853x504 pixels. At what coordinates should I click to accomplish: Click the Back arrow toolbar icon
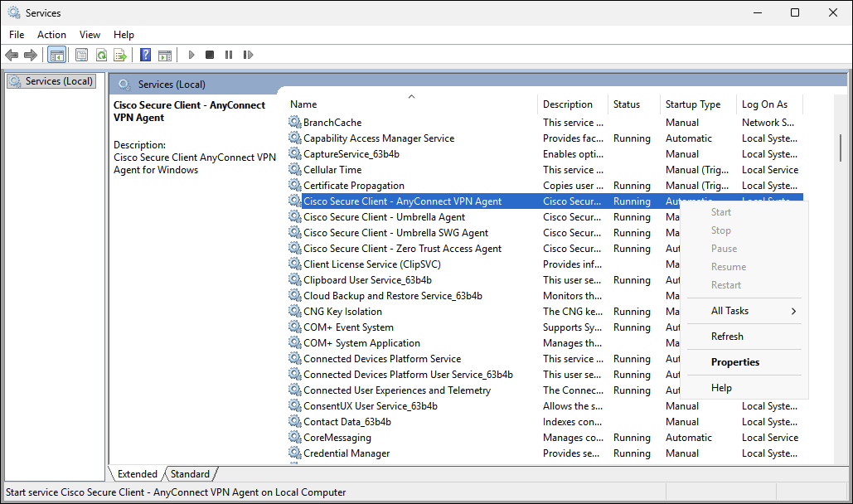pos(12,55)
